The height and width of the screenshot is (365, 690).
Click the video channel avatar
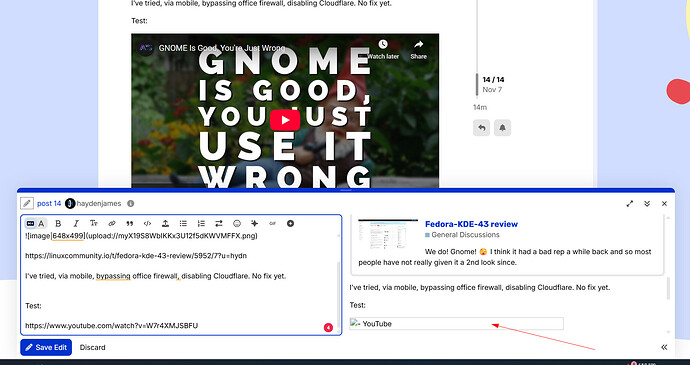[x=145, y=48]
